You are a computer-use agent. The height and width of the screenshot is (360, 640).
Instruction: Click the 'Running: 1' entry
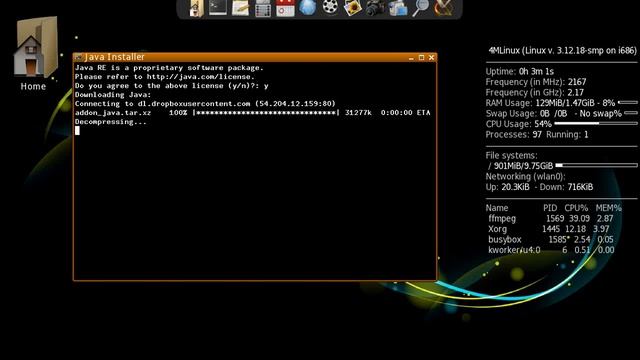pyautogui.click(x=567, y=135)
